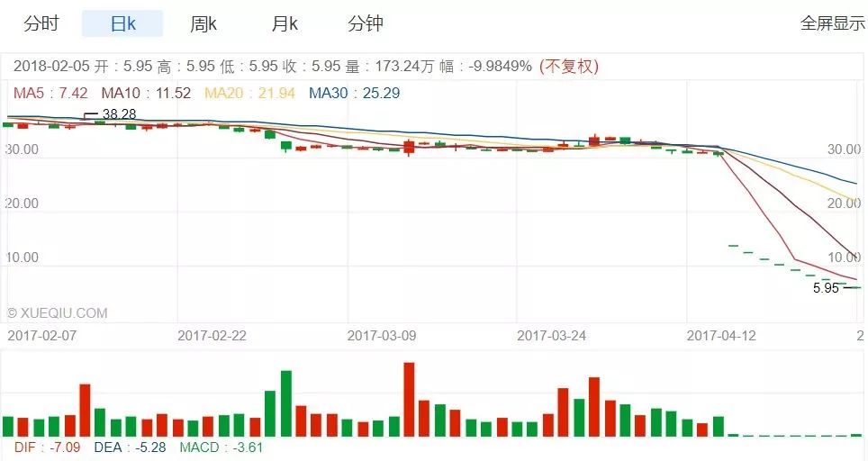Click the 全屏显示 fullscreen link
868x461 pixels.
[833, 23]
